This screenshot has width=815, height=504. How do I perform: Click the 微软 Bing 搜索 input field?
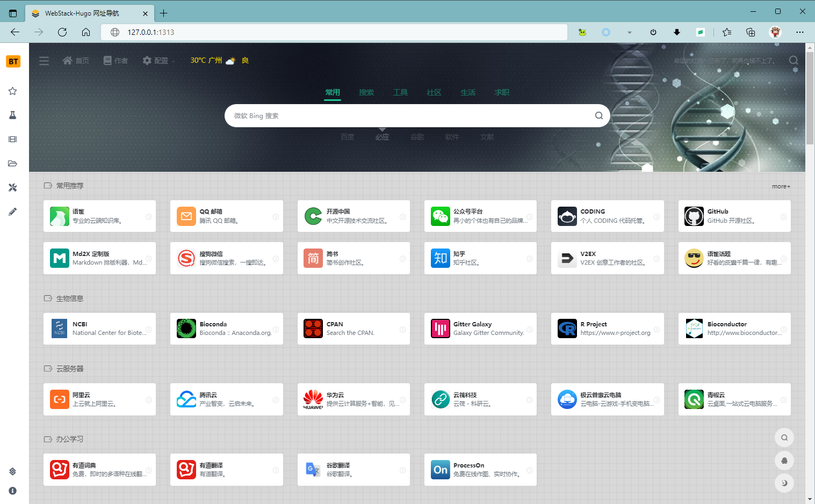[x=408, y=116]
